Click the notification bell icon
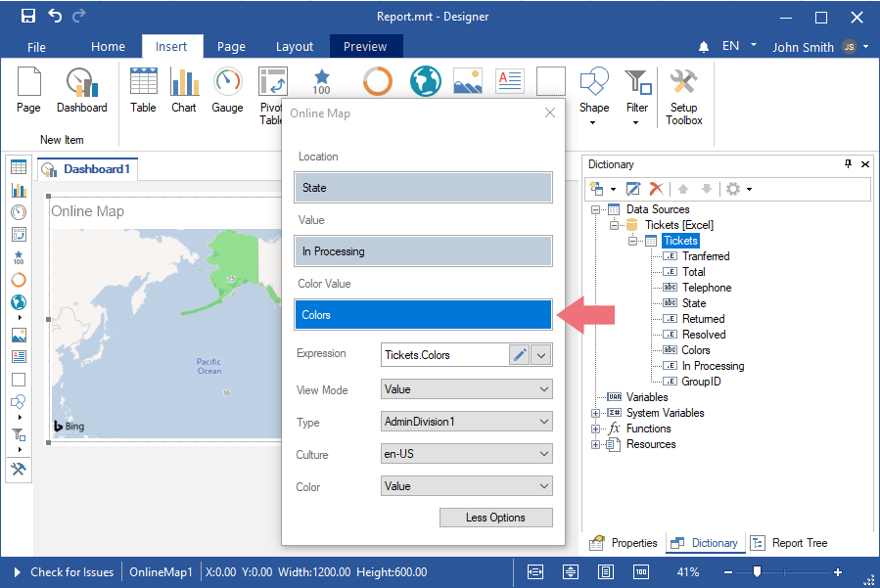This screenshot has width=880, height=588. pyautogui.click(x=704, y=47)
